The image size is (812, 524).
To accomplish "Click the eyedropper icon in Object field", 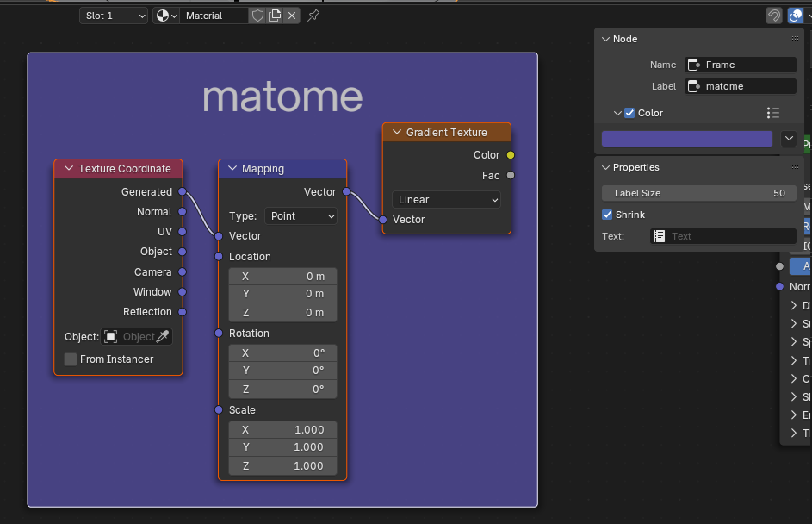I will tap(163, 337).
